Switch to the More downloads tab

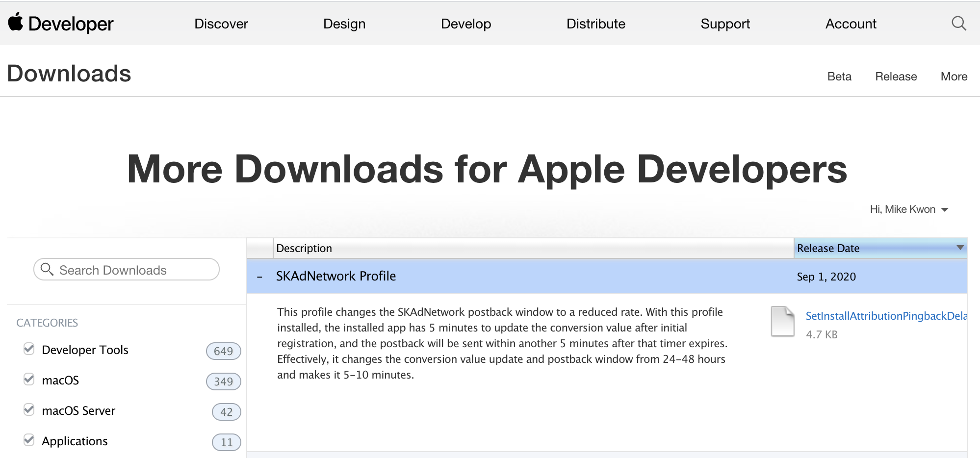point(954,76)
